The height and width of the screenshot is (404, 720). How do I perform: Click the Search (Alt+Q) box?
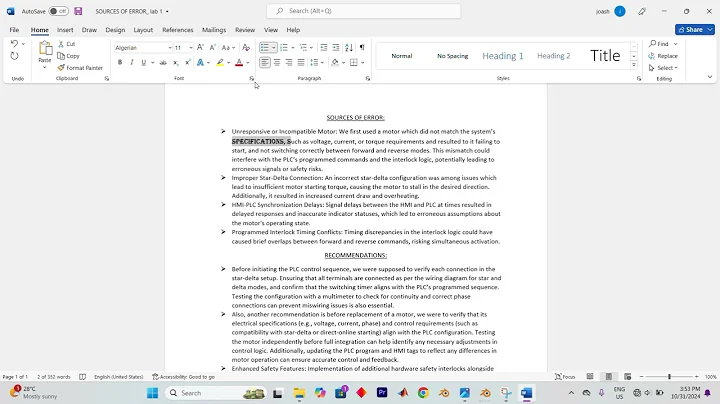tap(364, 11)
